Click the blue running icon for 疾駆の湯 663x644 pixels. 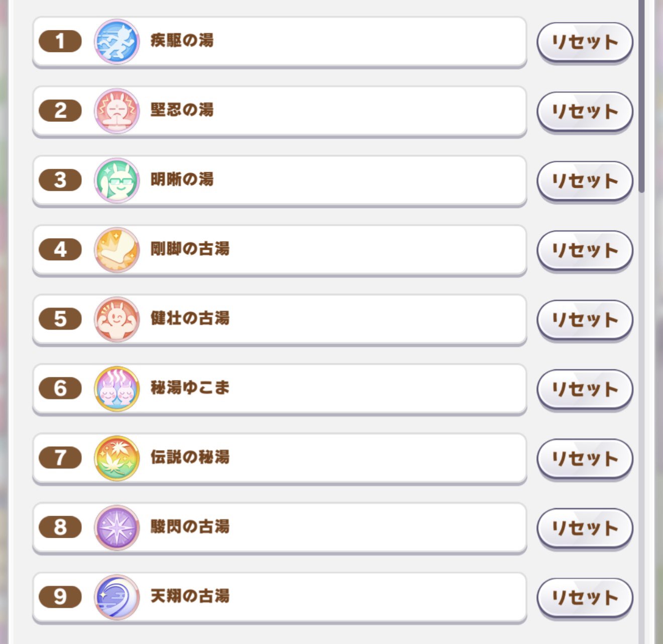pos(117,42)
